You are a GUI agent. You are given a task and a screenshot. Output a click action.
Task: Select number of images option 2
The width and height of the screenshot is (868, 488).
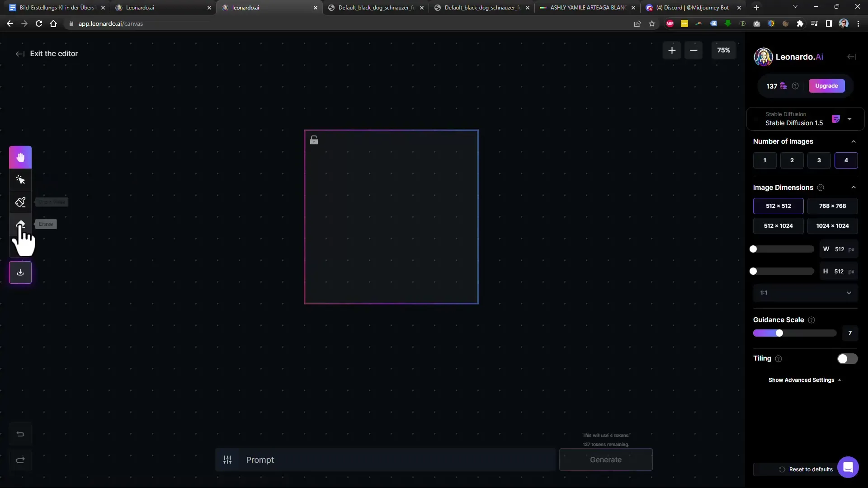click(792, 160)
